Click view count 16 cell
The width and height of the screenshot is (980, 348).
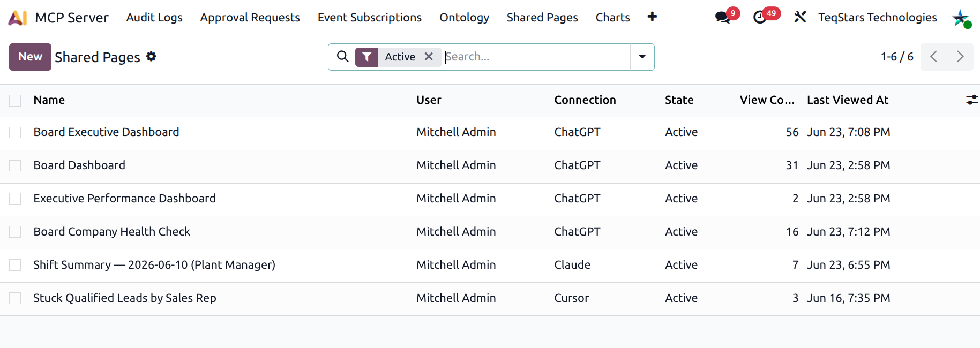coord(792,232)
